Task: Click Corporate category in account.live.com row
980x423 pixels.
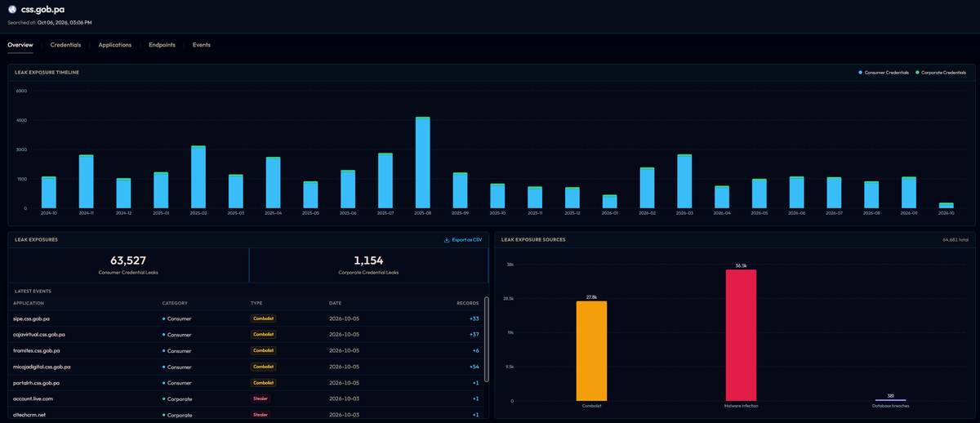Action: [x=177, y=399]
